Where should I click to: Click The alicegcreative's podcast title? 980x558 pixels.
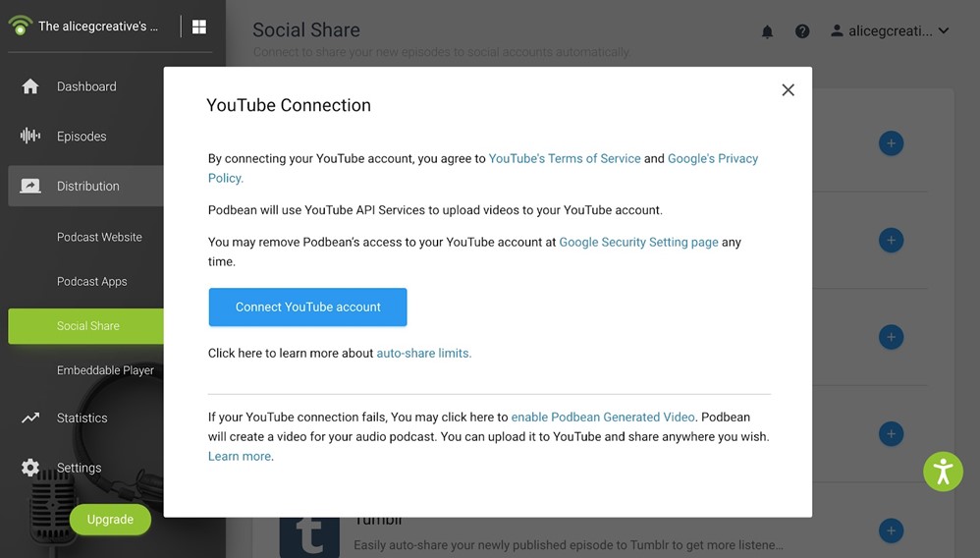pos(97,27)
